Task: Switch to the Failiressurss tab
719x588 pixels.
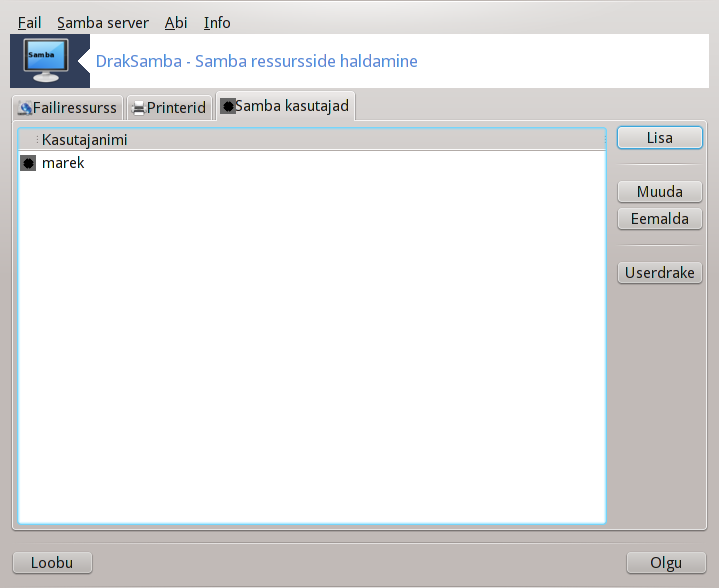Action: (68, 108)
